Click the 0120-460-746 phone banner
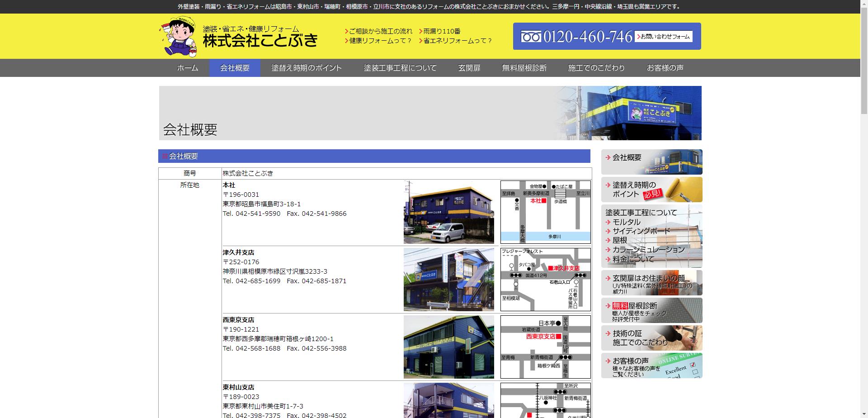868x418 pixels. point(576,37)
